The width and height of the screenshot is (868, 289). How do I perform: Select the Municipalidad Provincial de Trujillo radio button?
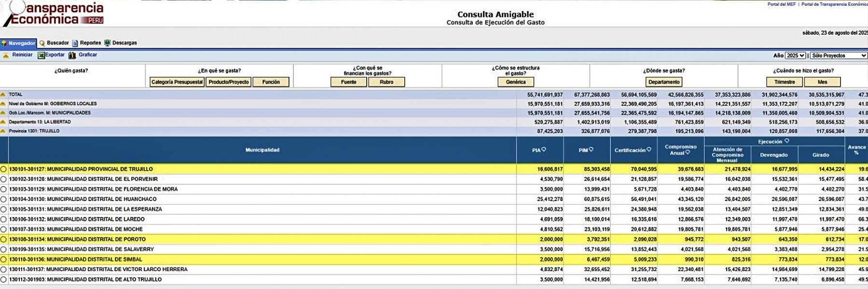(x=3, y=169)
